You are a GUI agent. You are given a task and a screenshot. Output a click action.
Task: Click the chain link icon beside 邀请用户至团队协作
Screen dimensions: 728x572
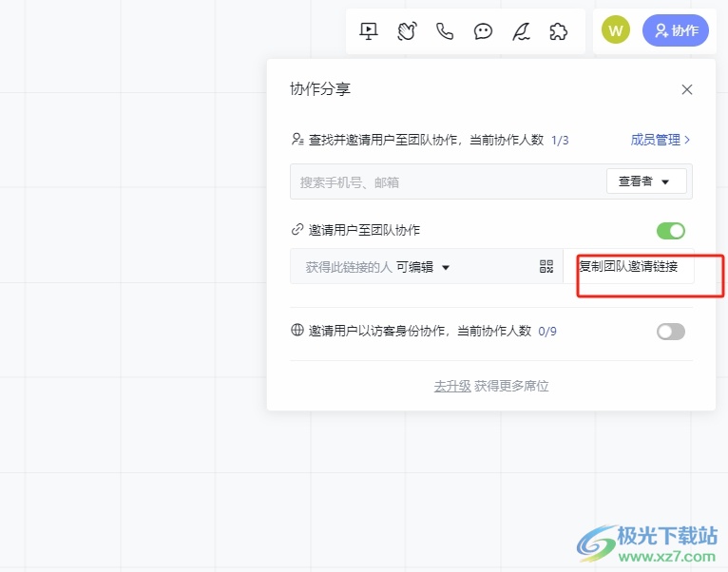click(x=297, y=229)
